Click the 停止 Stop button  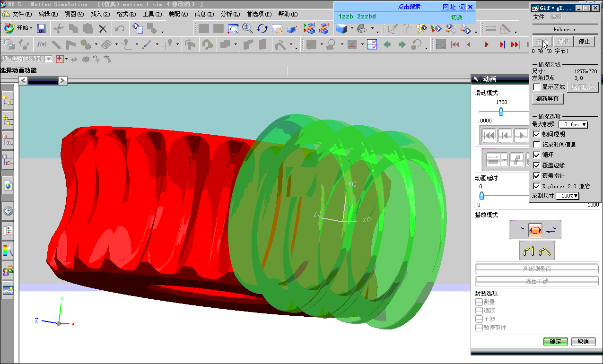585,42
